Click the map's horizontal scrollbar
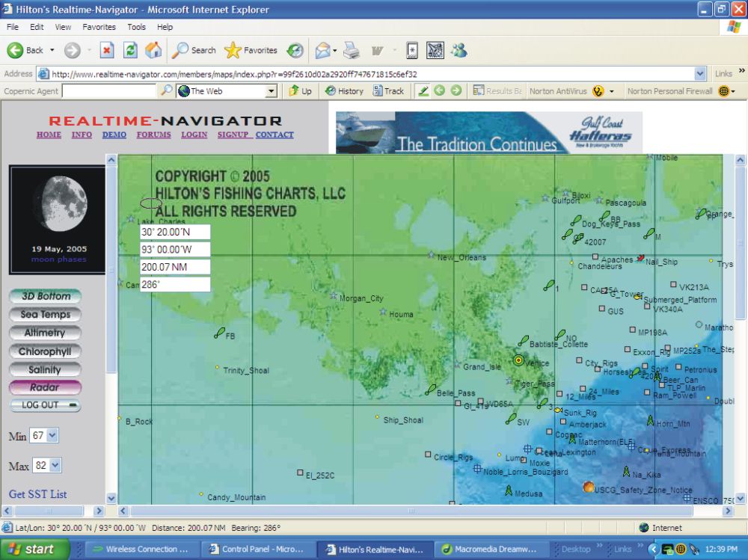This screenshot has width=748, height=560. pos(411,511)
